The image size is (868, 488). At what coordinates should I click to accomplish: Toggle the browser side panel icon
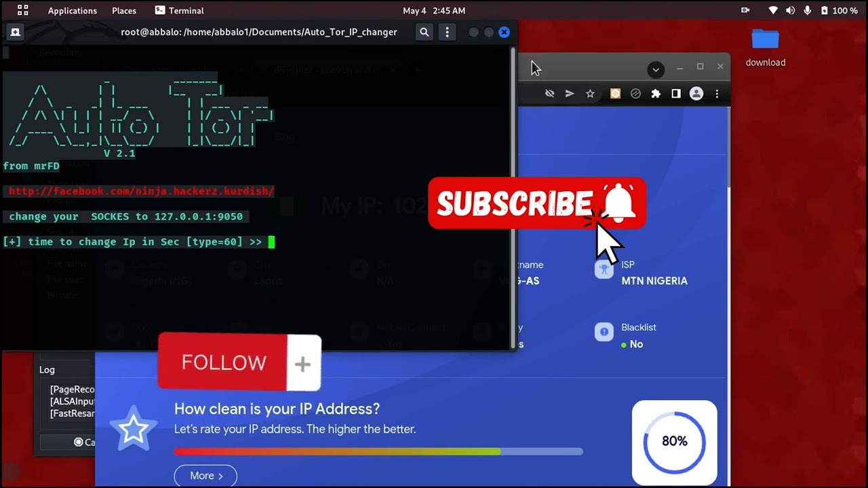(676, 94)
